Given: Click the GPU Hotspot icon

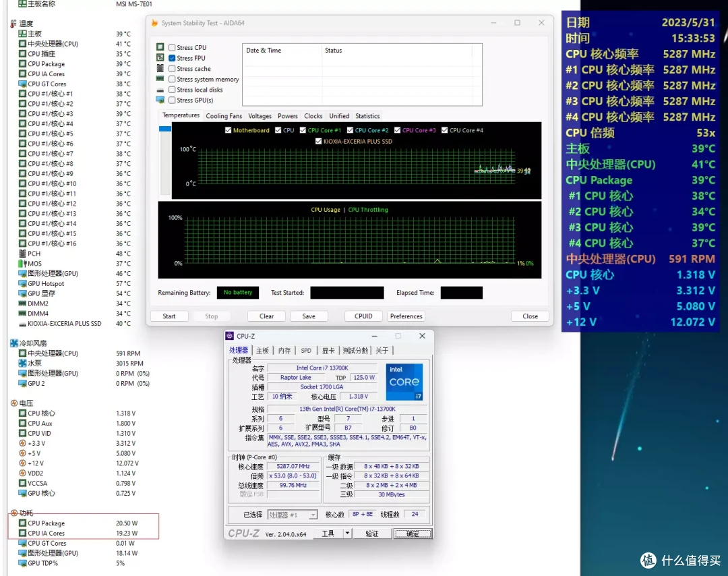Looking at the screenshot, I should [22, 283].
